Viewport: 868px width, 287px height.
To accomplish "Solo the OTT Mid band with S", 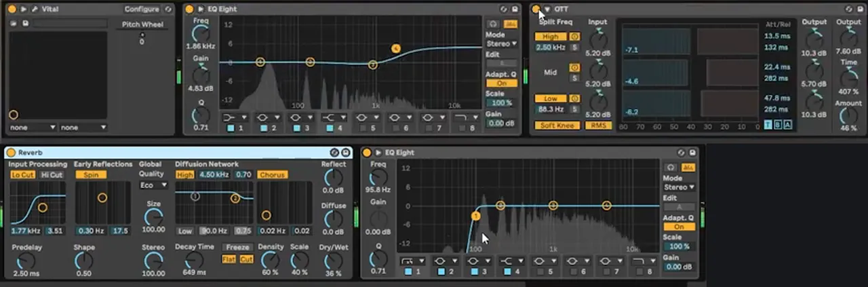I will (574, 78).
